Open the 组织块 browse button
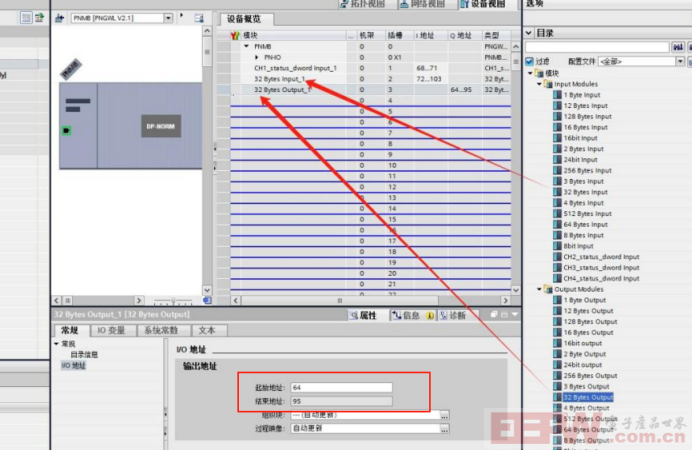Image resolution: width=692 pixels, height=450 pixels. [x=444, y=415]
